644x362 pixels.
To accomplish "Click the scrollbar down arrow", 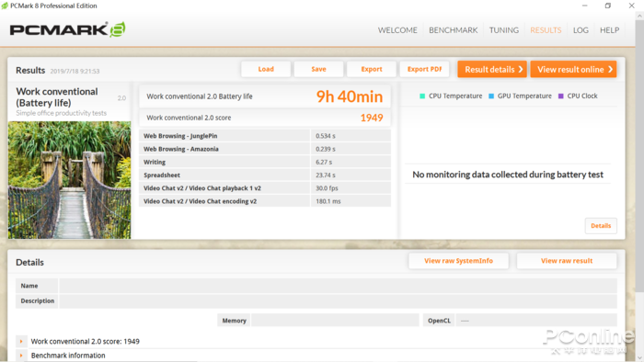I will [x=639, y=357].
